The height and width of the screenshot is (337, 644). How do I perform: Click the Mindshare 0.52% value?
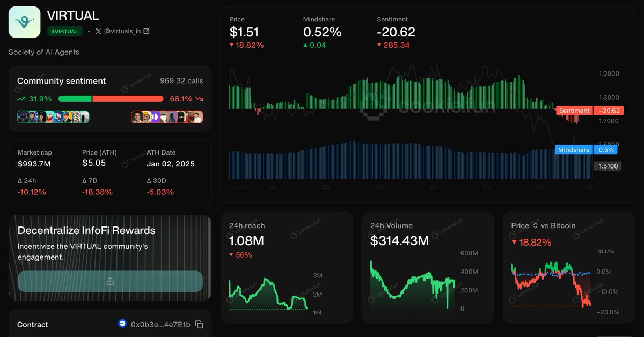click(322, 32)
